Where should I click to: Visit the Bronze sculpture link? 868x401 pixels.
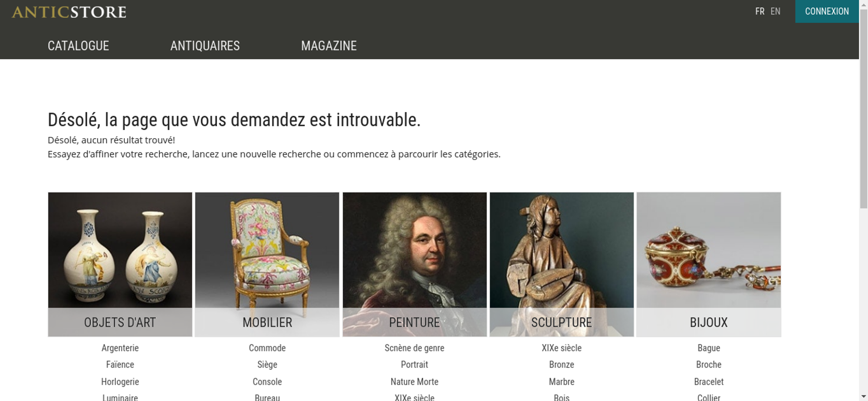click(x=562, y=365)
